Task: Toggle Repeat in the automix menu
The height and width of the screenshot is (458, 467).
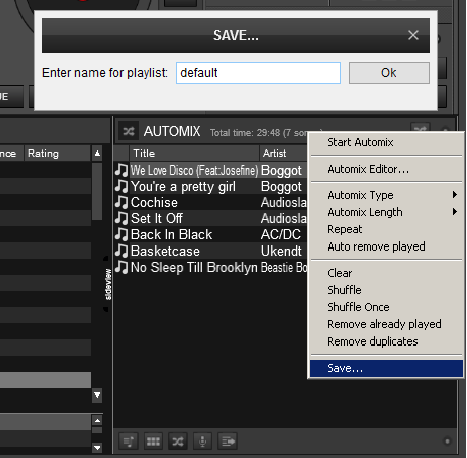Action: click(344, 229)
